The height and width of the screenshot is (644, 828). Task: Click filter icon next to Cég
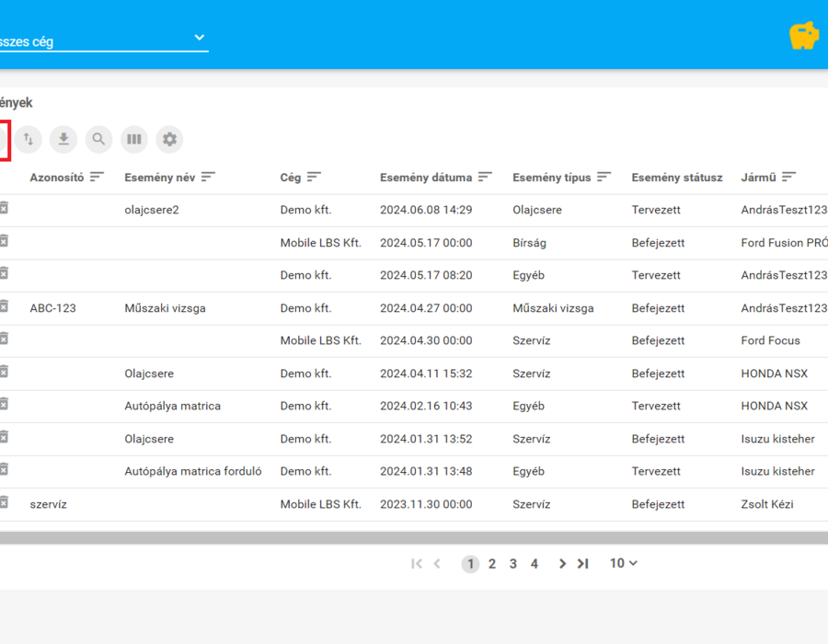(x=315, y=177)
